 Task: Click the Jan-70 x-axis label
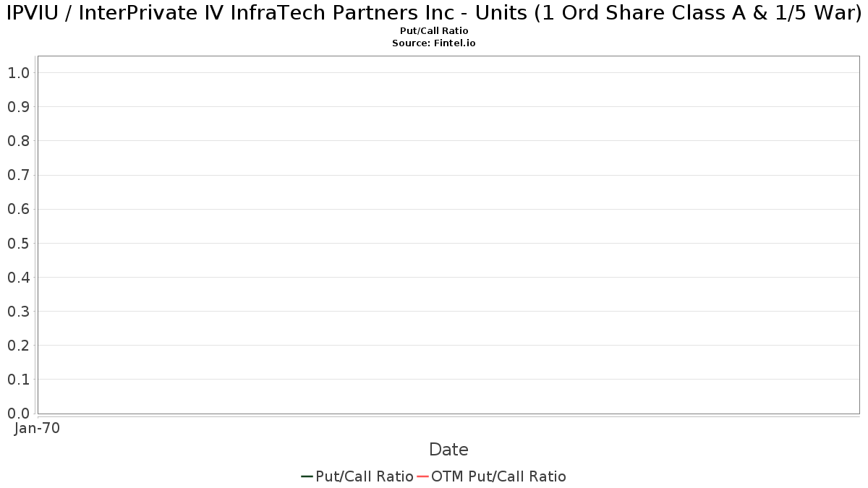click(37, 428)
